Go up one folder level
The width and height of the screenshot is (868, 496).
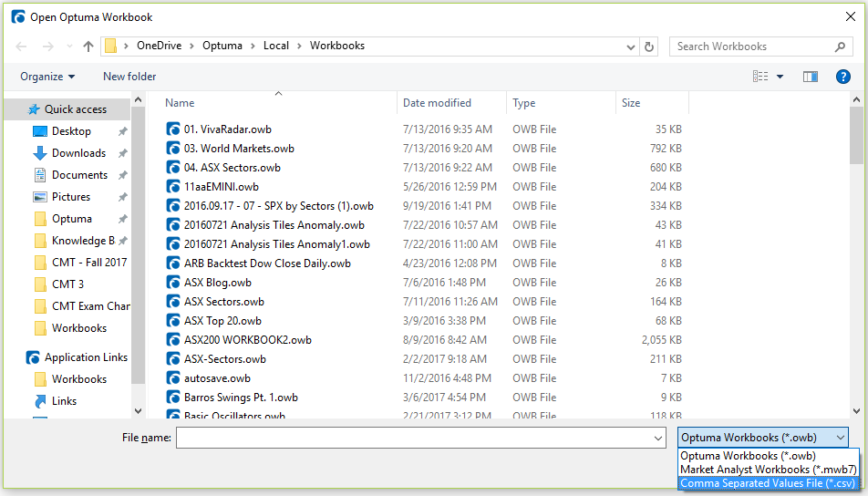88,46
